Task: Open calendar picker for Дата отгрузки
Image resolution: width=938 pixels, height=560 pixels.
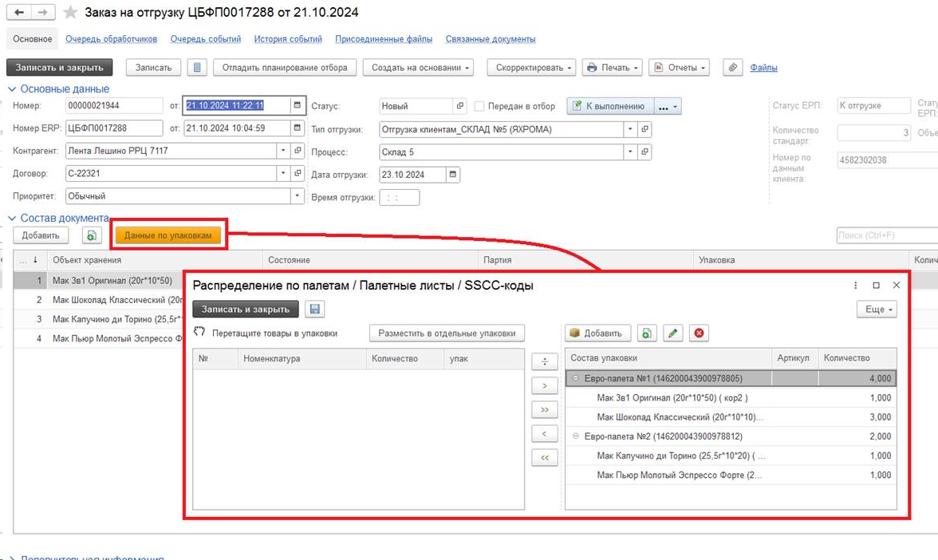Action: coord(453,175)
